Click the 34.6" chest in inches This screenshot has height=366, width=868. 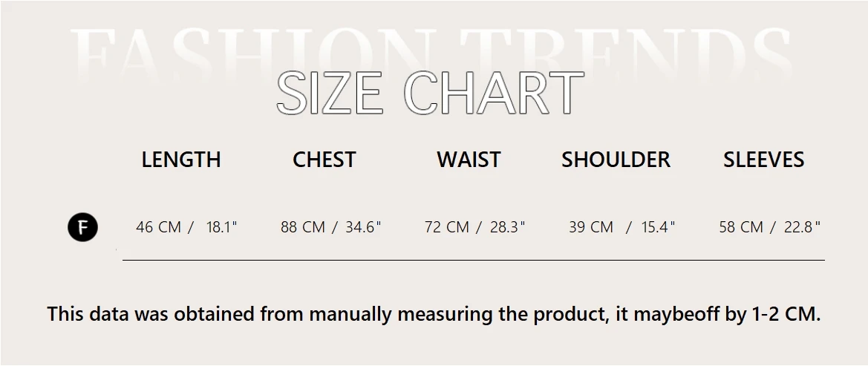(x=363, y=227)
